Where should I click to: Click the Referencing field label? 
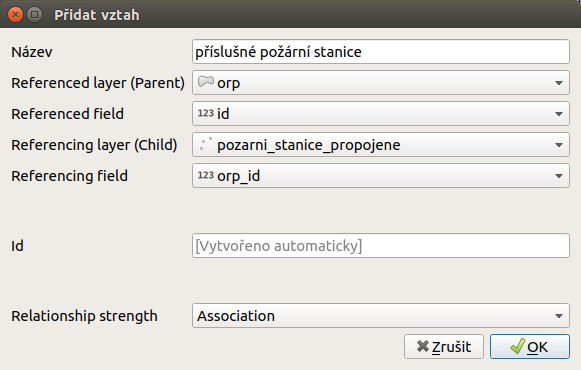[x=69, y=176]
